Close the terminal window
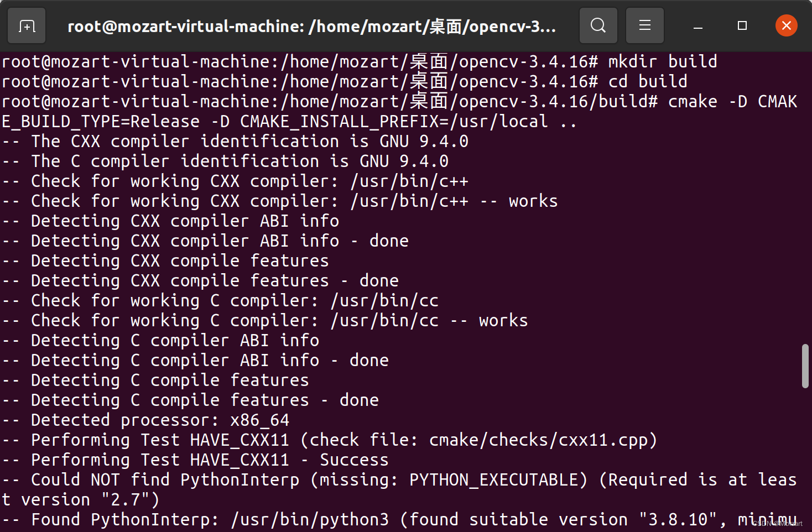This screenshot has height=532, width=812. tap(786, 25)
